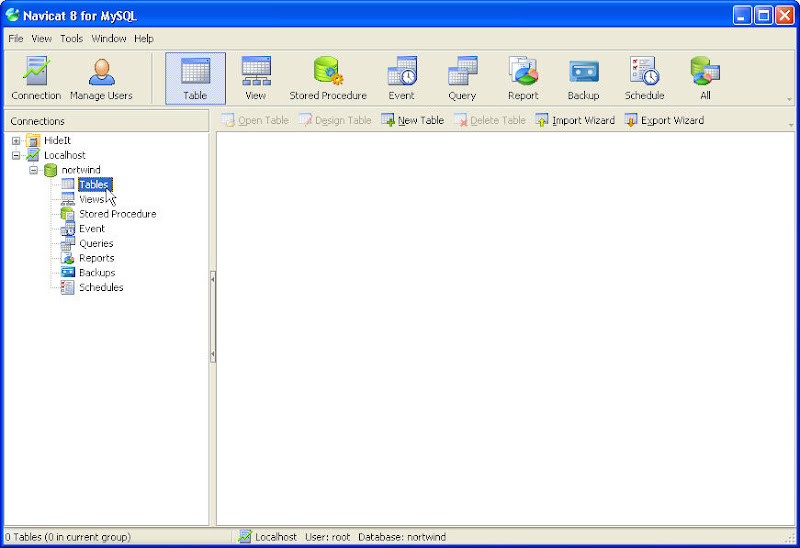This screenshot has height=548, width=800.
Task: Select Event node in tree
Action: (x=92, y=229)
